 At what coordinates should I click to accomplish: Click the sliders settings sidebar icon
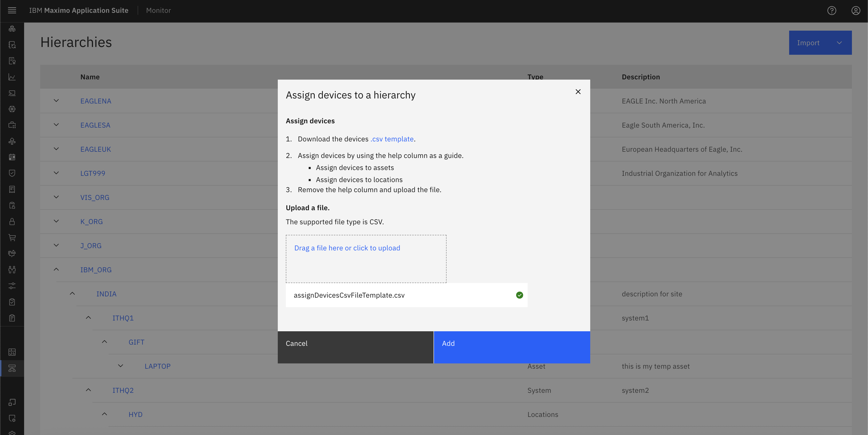pos(12,286)
